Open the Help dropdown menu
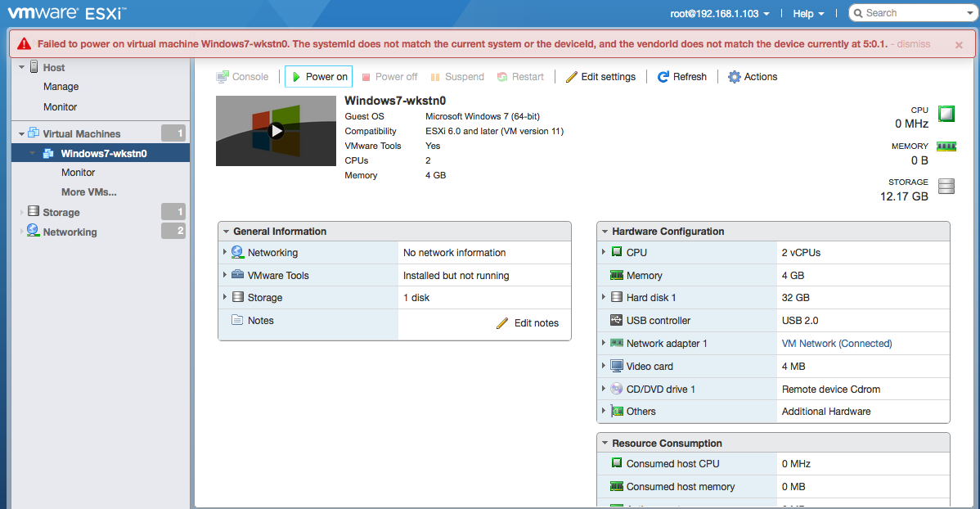Screen dimensions: 980x509 pos(807,13)
